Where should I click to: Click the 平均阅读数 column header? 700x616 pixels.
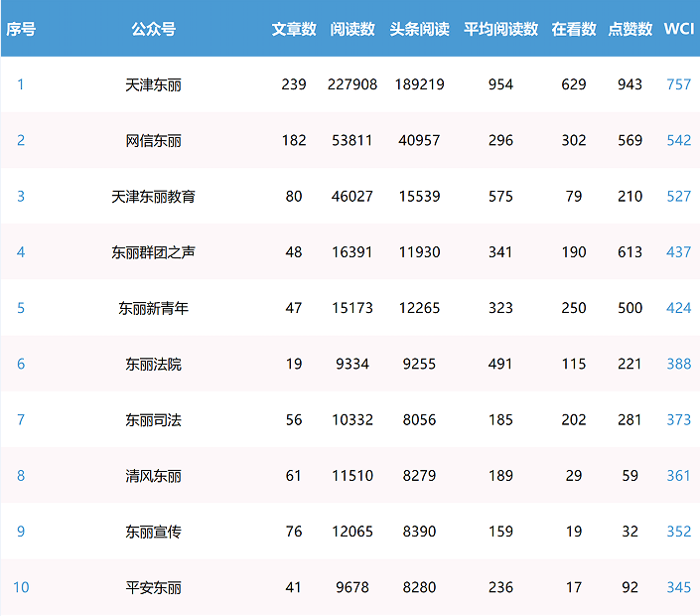tap(500, 29)
